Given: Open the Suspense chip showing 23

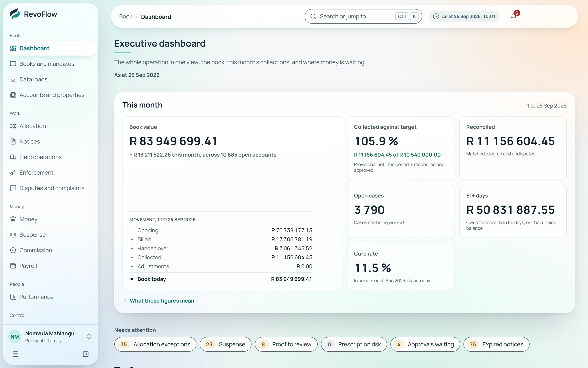Looking at the screenshot, I should click(x=225, y=344).
